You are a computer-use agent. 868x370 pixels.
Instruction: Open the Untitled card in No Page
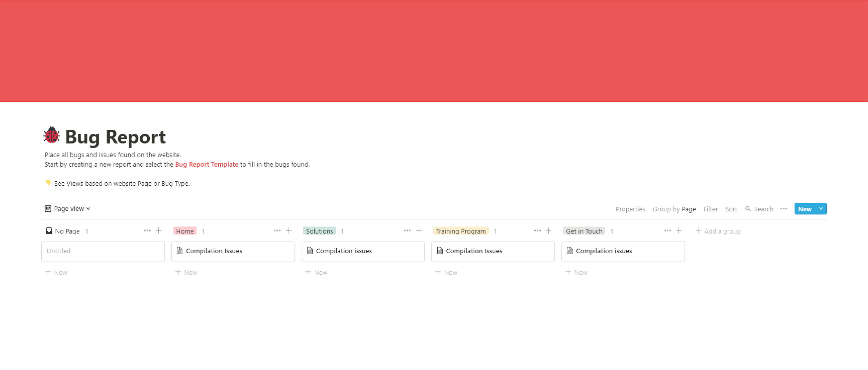coord(103,251)
